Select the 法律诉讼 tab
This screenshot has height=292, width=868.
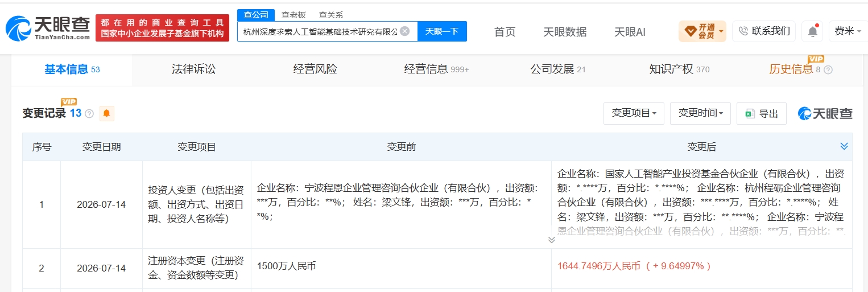pyautogui.click(x=194, y=69)
